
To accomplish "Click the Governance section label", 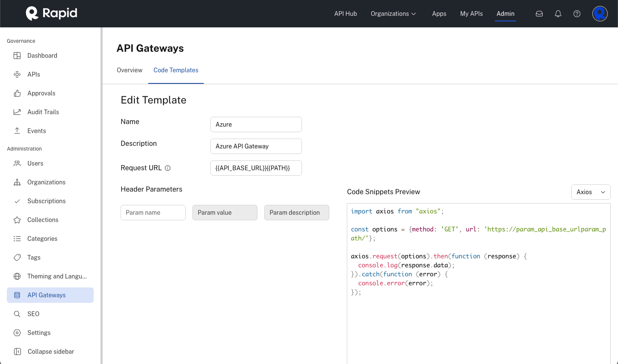I will pyautogui.click(x=21, y=41).
